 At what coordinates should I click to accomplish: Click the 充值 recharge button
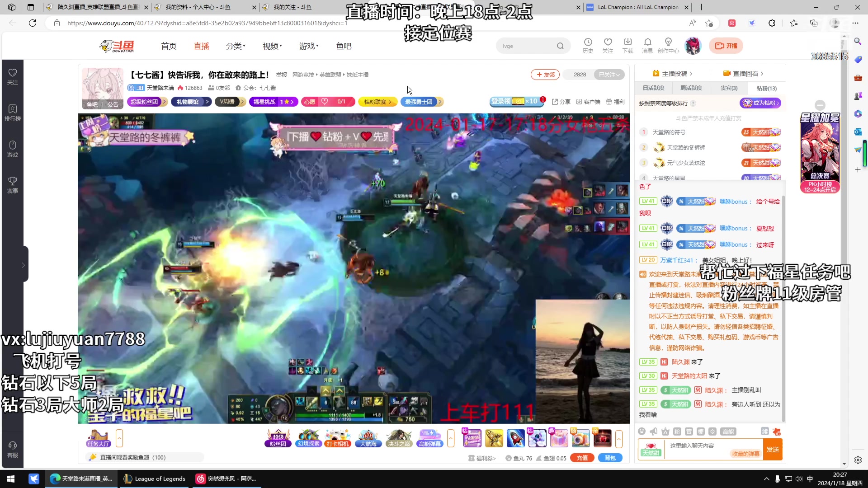click(x=582, y=458)
